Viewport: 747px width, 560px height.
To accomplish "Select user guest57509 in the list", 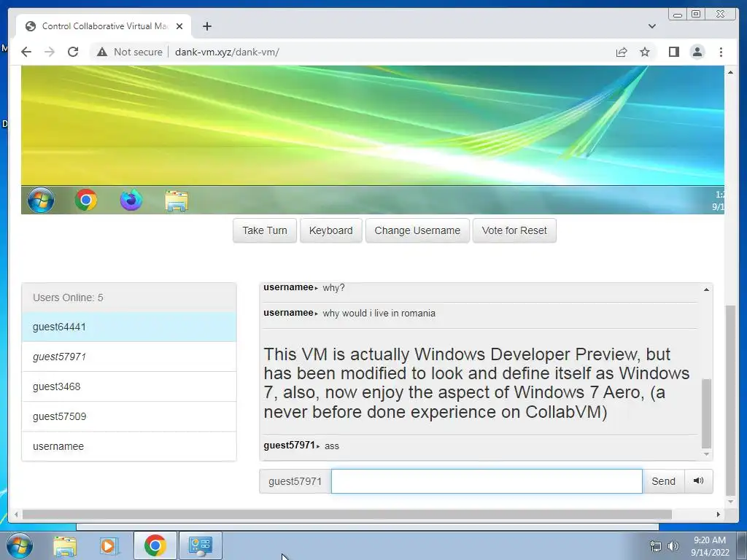I will click(x=129, y=416).
